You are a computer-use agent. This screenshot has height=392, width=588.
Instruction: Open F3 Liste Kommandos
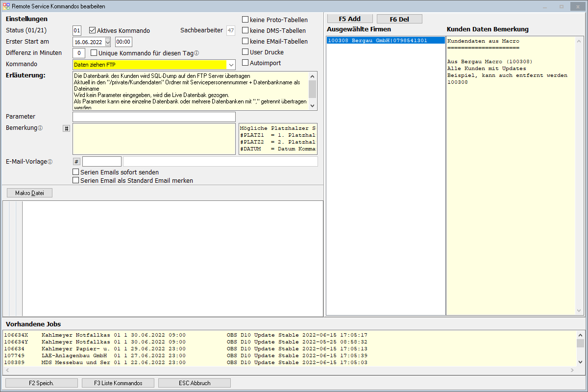tap(118, 383)
